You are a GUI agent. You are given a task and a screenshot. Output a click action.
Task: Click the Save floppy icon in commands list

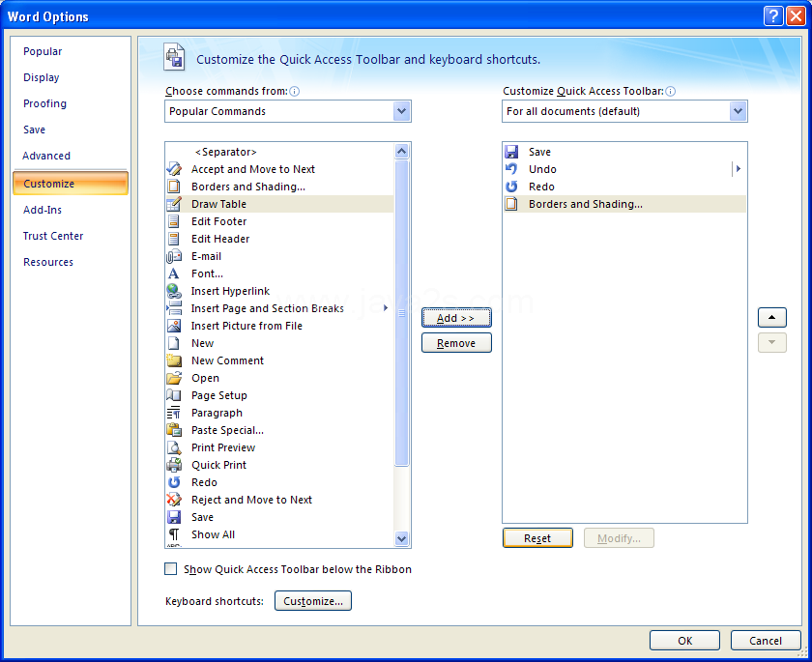[x=174, y=517]
